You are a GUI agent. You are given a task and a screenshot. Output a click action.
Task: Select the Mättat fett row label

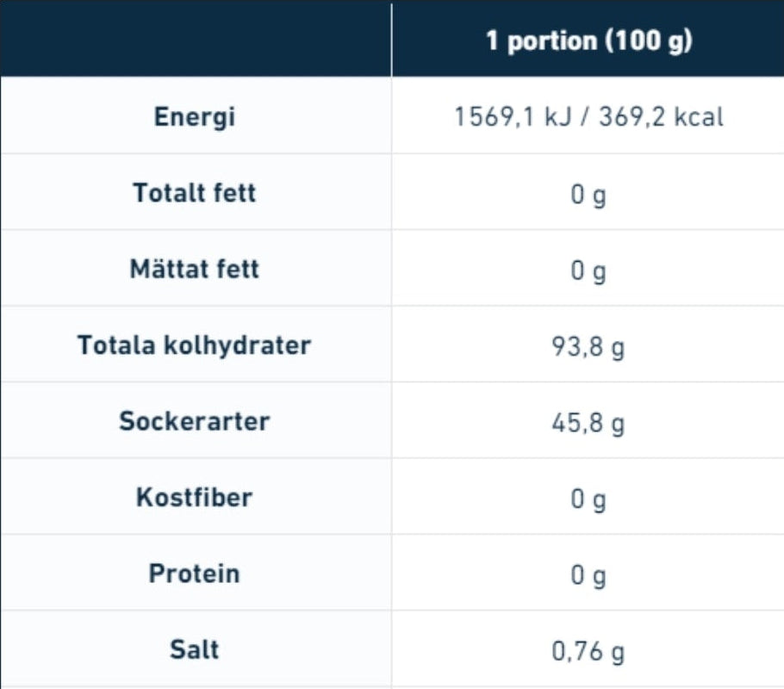tap(195, 269)
